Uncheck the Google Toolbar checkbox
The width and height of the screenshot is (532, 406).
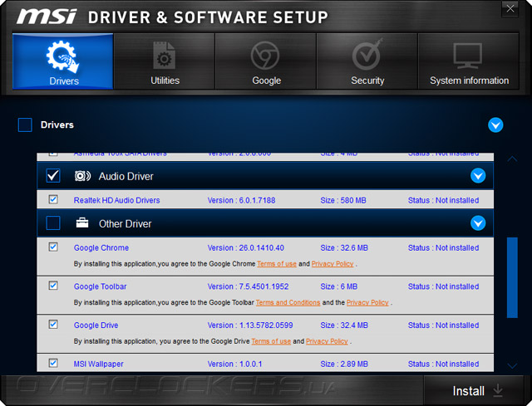(x=53, y=286)
